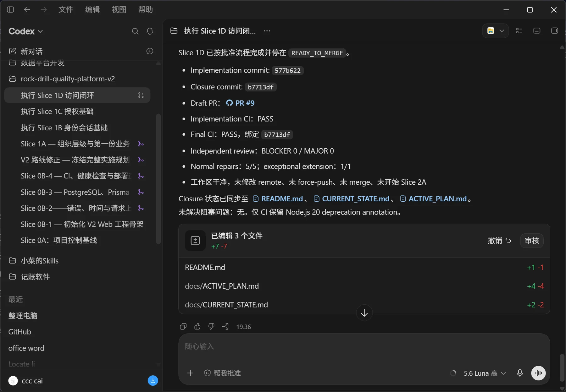Click the diff icon on the 已编辑 3 个文件 card
Screen dimensions: 566x392
(195, 241)
